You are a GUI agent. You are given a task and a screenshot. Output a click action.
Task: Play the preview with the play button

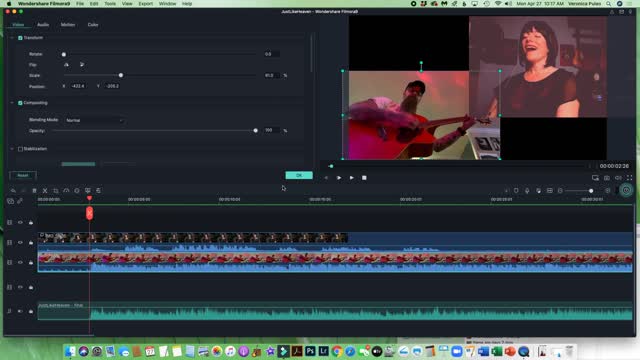click(351, 178)
